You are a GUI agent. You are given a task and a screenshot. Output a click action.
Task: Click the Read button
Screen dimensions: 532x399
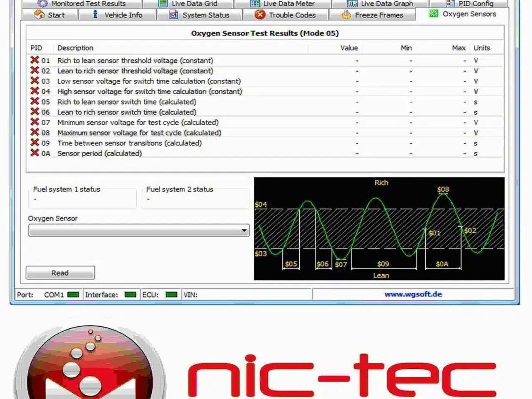point(60,273)
